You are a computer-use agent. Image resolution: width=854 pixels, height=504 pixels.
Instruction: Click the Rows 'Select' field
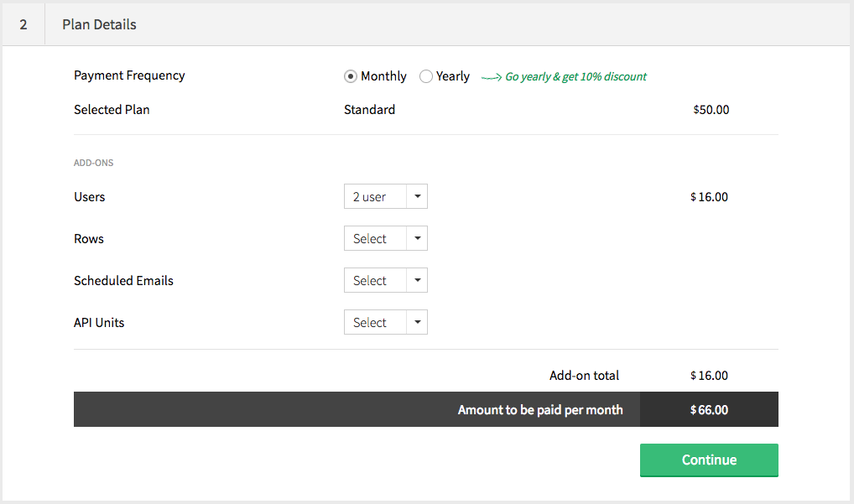(375, 239)
